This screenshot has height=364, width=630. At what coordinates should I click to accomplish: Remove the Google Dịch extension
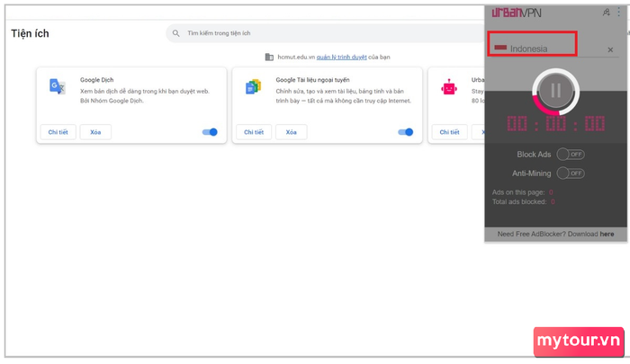pyautogui.click(x=95, y=132)
